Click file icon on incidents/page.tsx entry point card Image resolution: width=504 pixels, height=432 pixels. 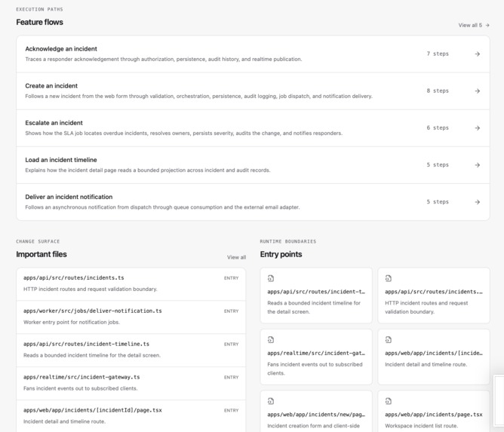(389, 401)
